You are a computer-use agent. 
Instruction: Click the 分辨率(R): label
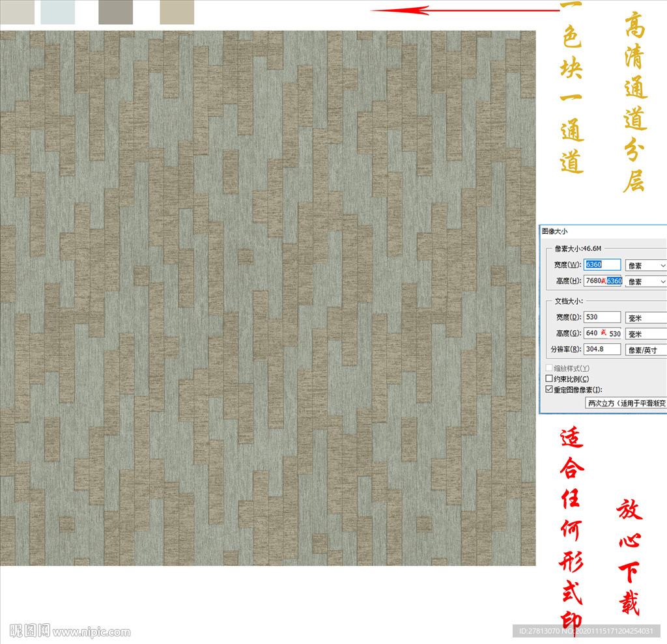click(566, 349)
